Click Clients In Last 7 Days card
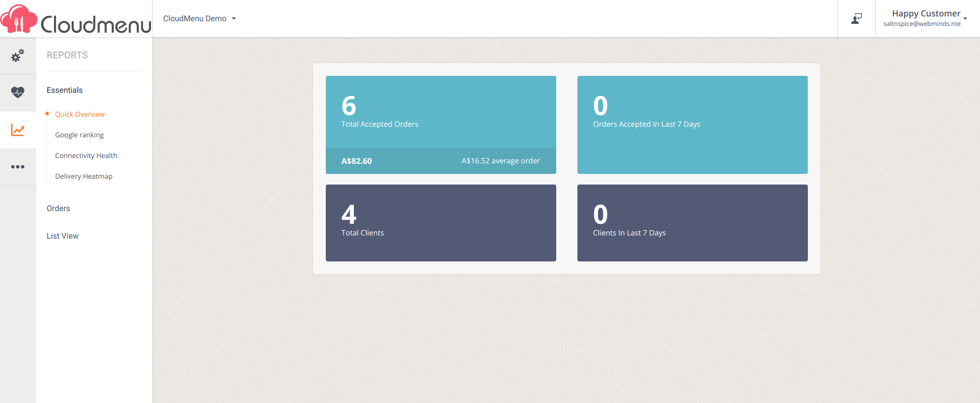 click(x=692, y=223)
